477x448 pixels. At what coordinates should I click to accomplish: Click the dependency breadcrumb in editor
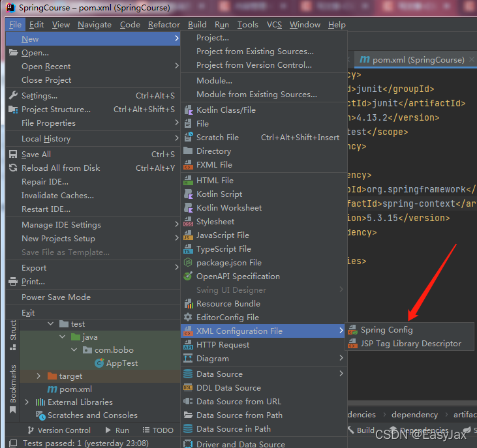(414, 415)
